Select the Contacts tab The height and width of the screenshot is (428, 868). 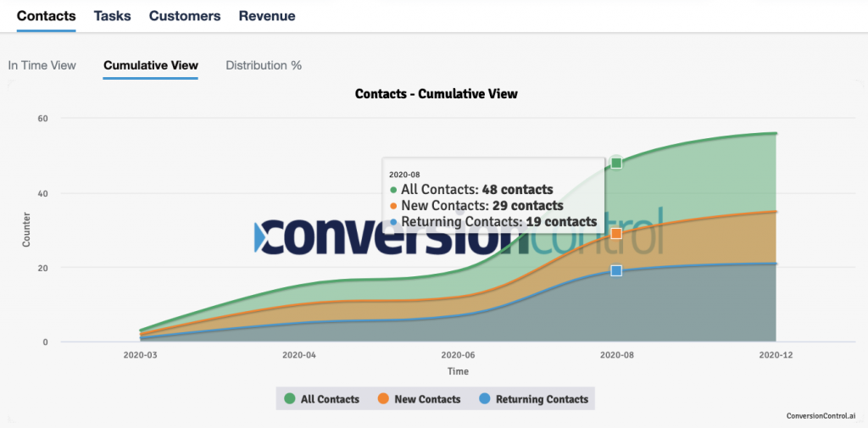pos(46,16)
